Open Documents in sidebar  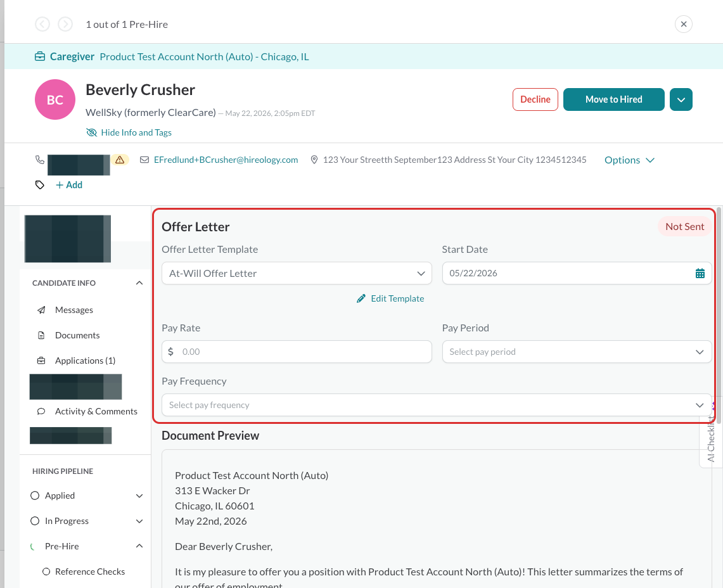coord(77,335)
